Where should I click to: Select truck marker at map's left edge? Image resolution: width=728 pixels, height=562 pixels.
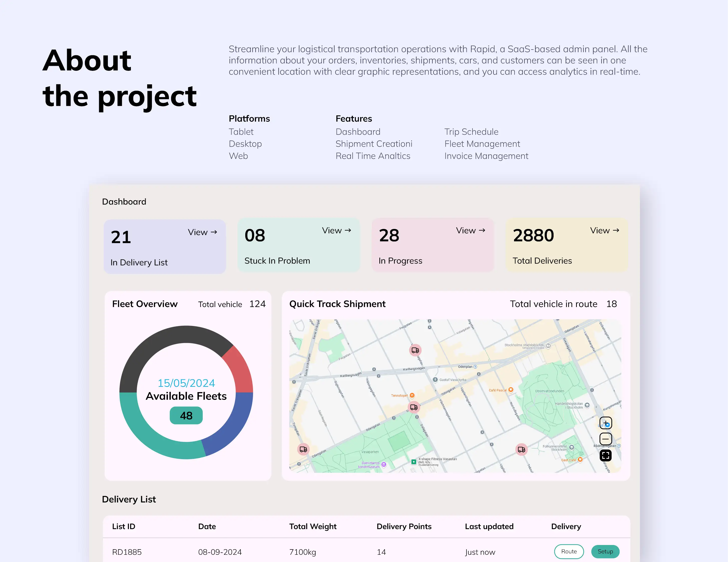pyautogui.click(x=303, y=449)
